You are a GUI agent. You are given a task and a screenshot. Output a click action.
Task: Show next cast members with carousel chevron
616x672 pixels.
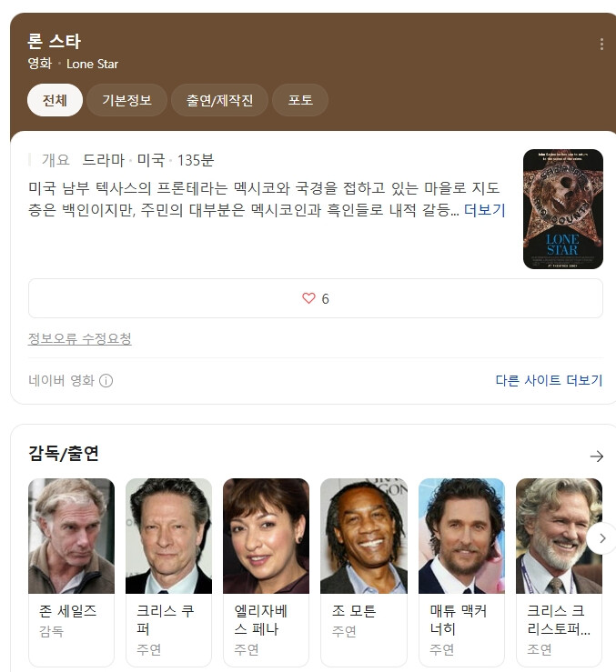[x=601, y=538]
